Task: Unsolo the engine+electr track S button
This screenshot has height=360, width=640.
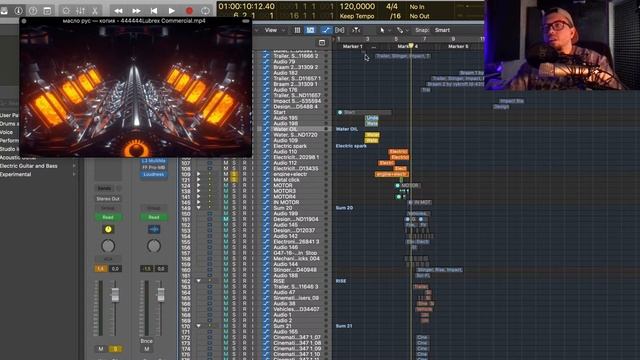Action: tap(234, 174)
